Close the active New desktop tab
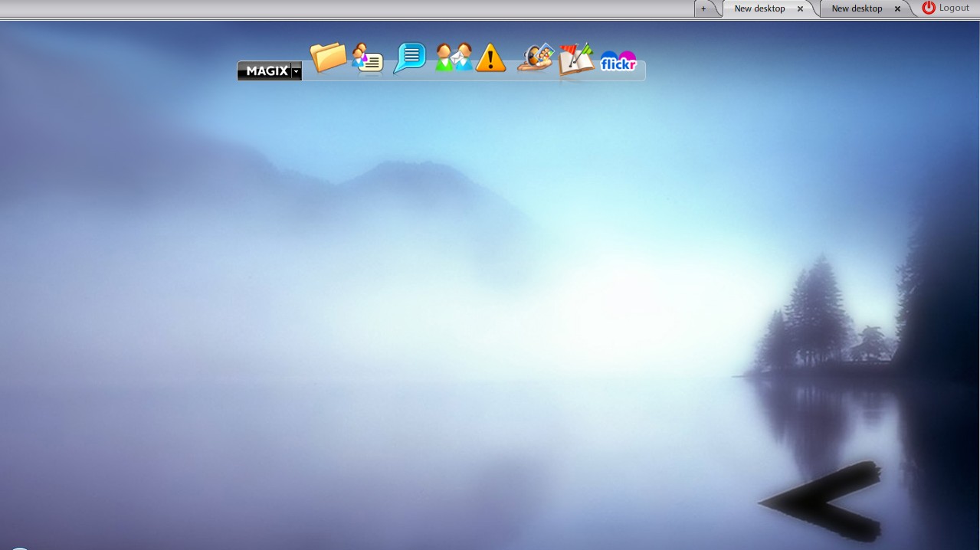Image resolution: width=980 pixels, height=550 pixels. [x=800, y=9]
